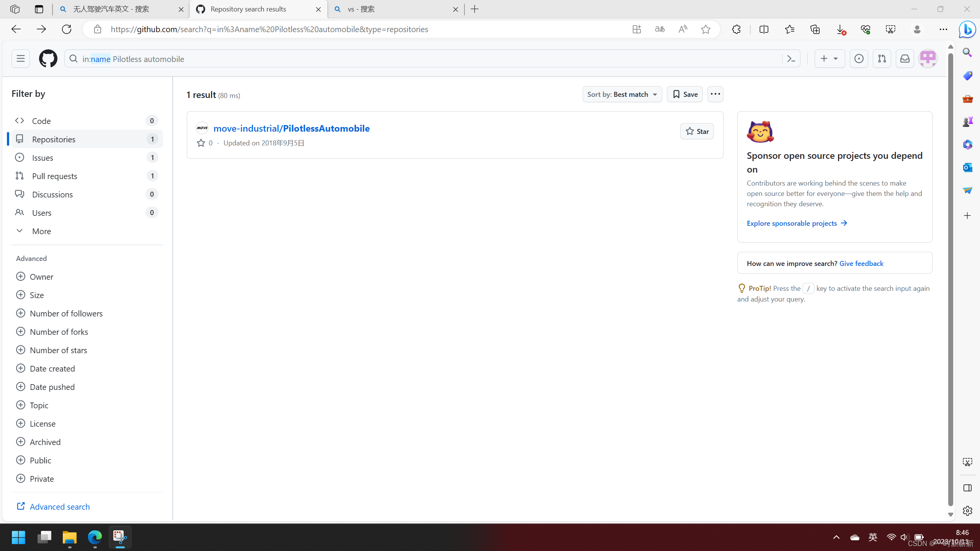
Task: Open the command palette icon
Action: [791, 59]
